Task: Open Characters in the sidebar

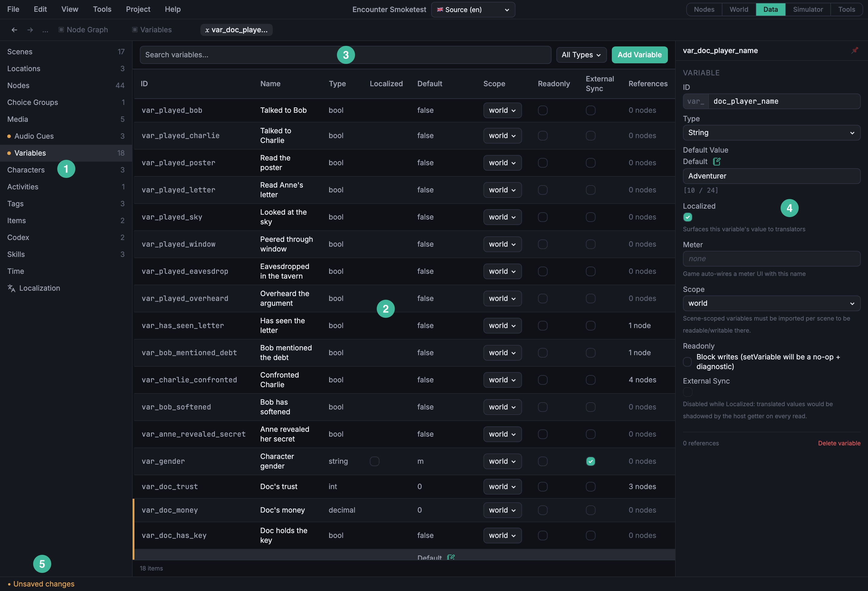Action: click(66, 170)
